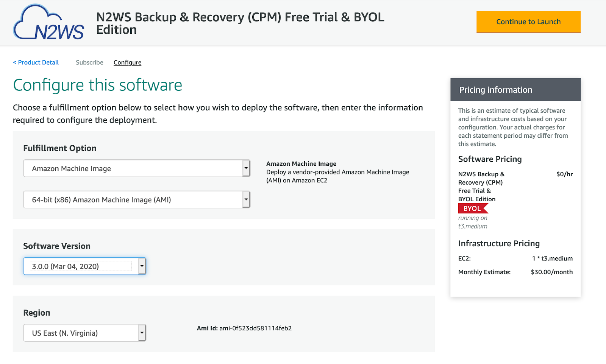The width and height of the screenshot is (606, 364).
Task: Go back via the Product Detail link
Action: pos(36,62)
